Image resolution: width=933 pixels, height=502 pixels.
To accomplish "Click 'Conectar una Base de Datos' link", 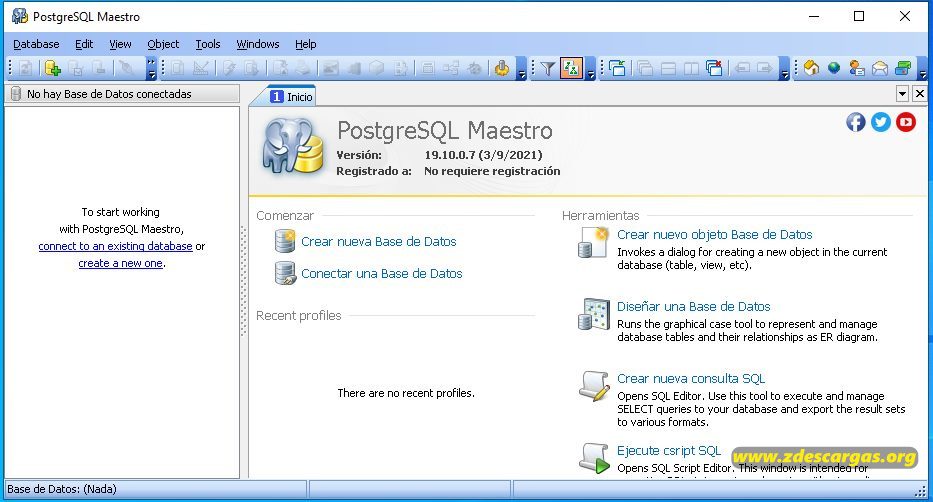I will (x=381, y=274).
